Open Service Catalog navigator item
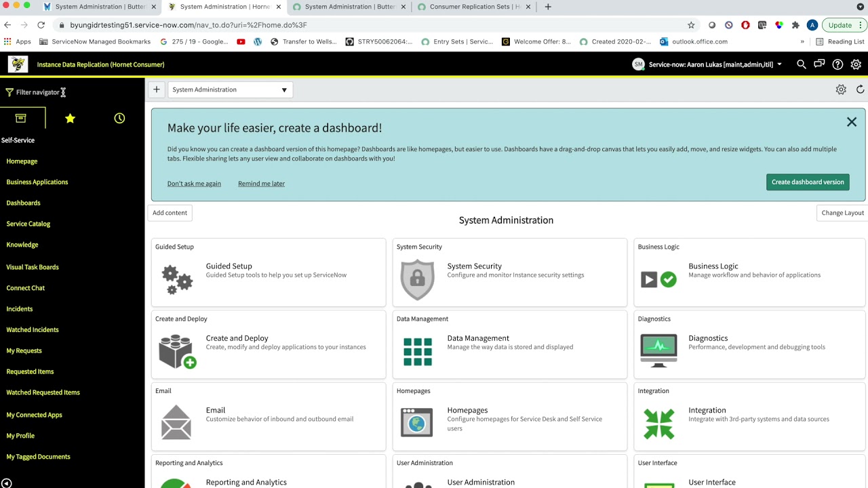The width and height of the screenshot is (868, 488). point(28,224)
